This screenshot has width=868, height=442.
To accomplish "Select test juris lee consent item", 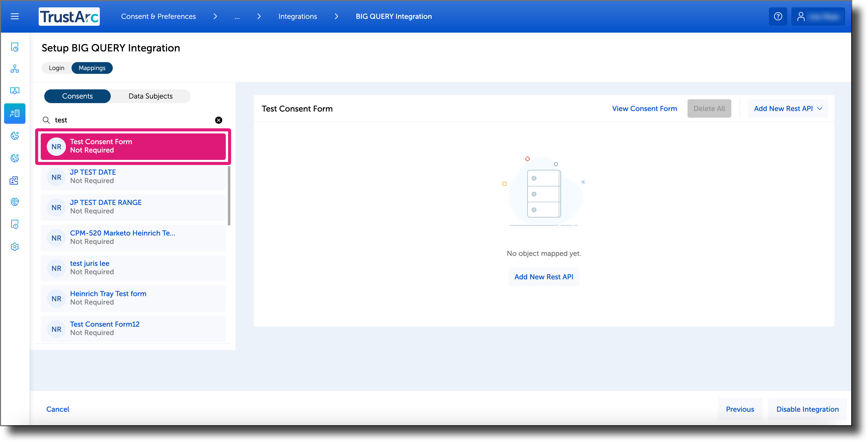I will pyautogui.click(x=133, y=268).
